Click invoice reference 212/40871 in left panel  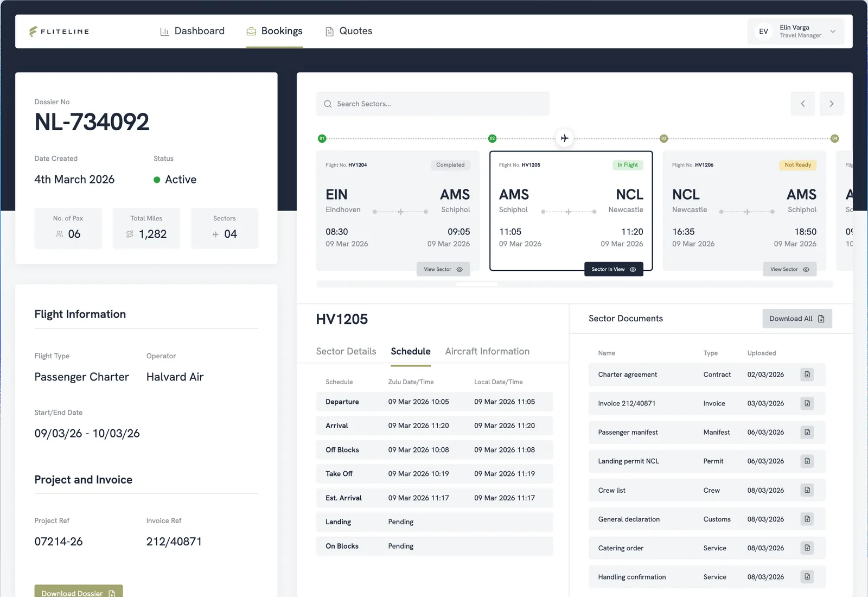point(174,542)
